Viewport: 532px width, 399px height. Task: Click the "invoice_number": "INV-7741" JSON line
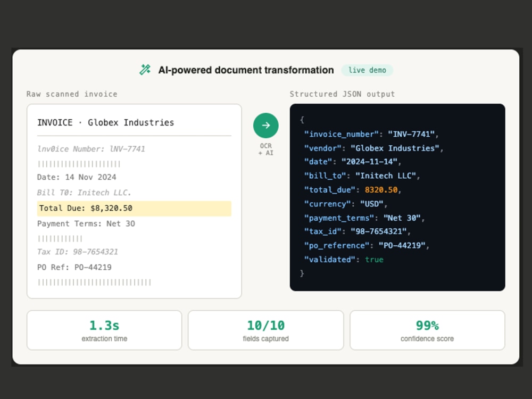coord(371,134)
